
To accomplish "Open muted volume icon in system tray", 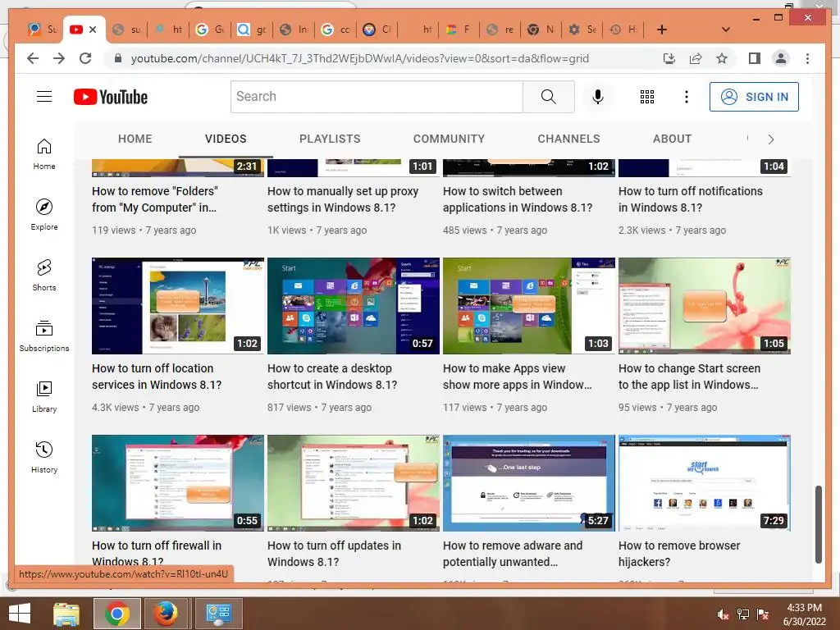I will point(724,614).
